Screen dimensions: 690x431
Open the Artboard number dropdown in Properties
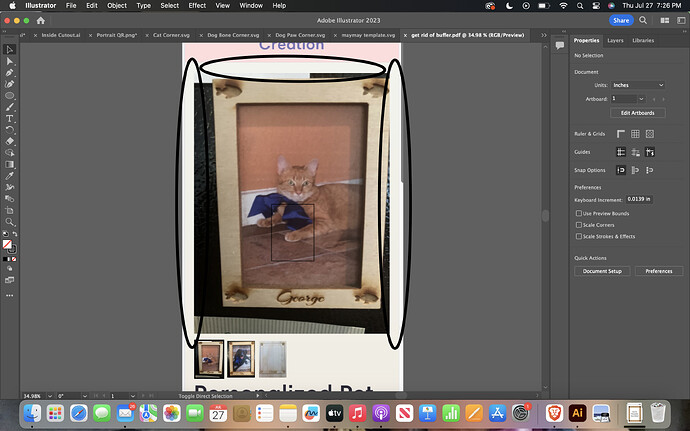click(x=641, y=99)
